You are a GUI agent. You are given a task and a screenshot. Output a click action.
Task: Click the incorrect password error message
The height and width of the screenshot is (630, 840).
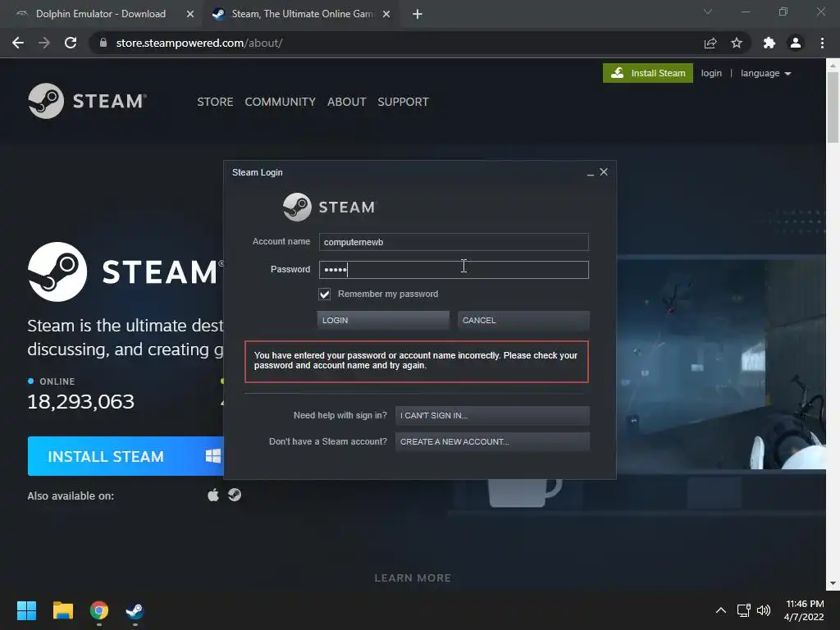point(416,361)
